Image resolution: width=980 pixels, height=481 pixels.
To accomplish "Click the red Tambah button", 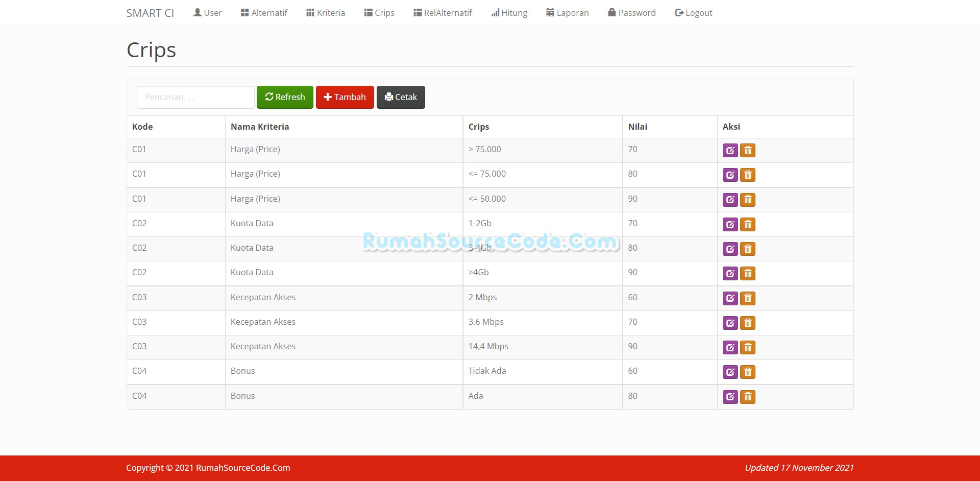I will tap(345, 97).
